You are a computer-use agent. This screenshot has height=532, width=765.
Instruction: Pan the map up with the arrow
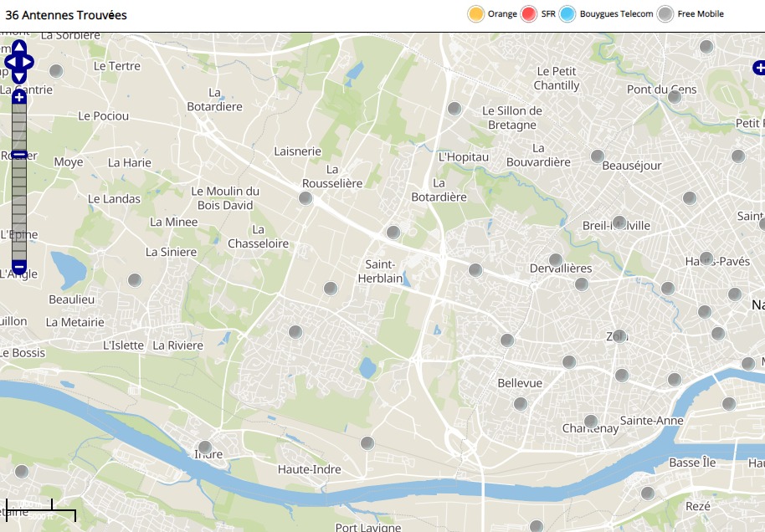[x=19, y=47]
